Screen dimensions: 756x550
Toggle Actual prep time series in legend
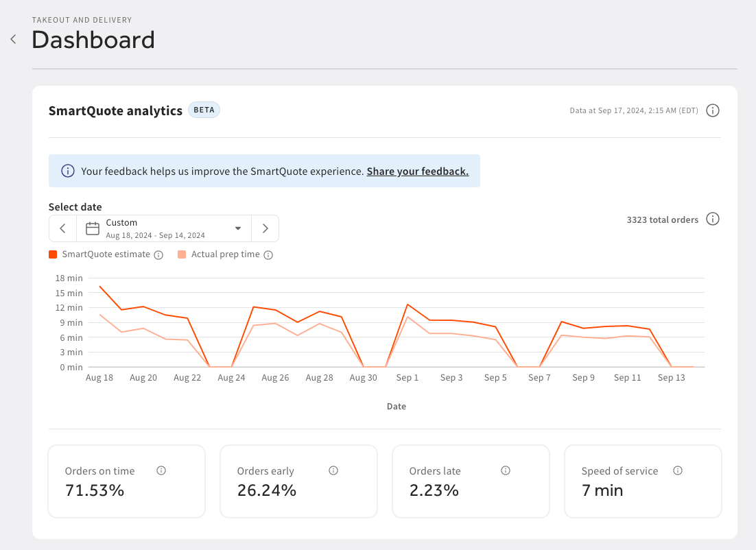pyautogui.click(x=225, y=254)
